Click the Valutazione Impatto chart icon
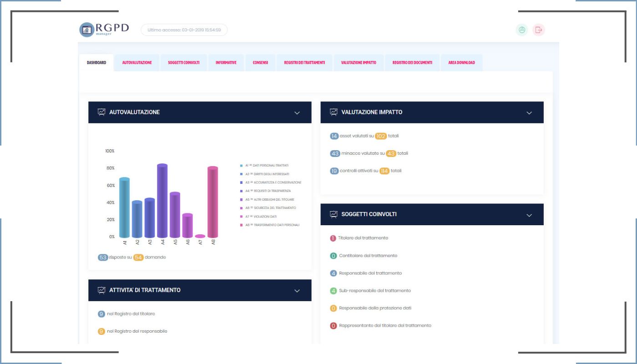Screen dimensions: 637x364 (x=334, y=112)
